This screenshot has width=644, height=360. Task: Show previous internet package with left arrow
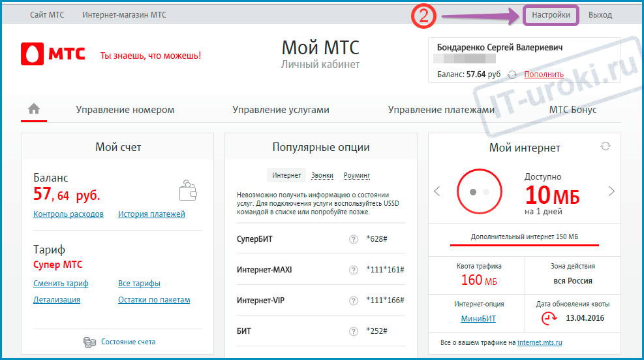click(x=437, y=191)
